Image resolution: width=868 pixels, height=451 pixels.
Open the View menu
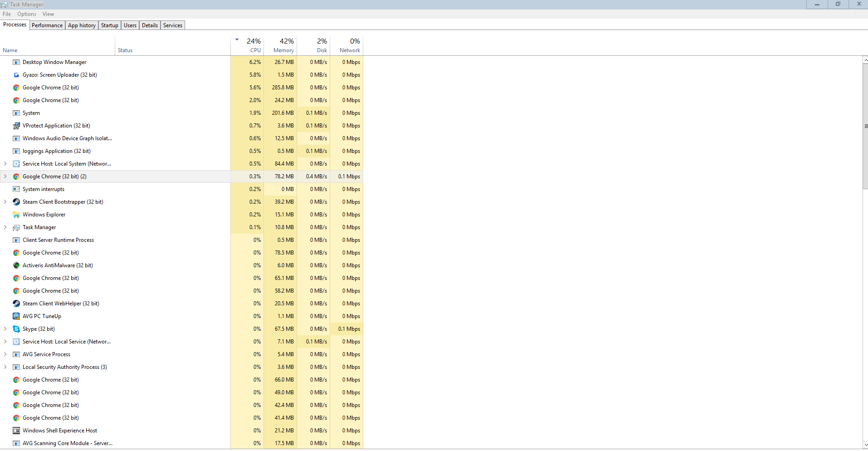[49, 14]
